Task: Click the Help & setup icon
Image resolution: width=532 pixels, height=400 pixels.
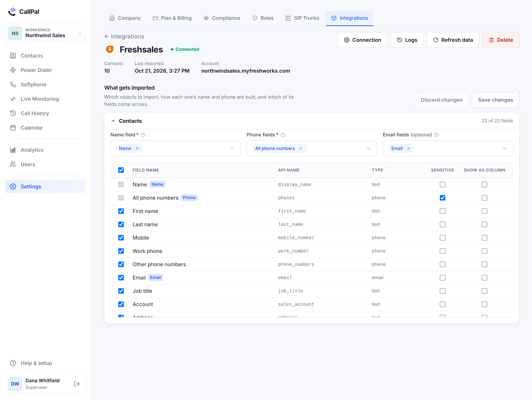Action: (13, 363)
